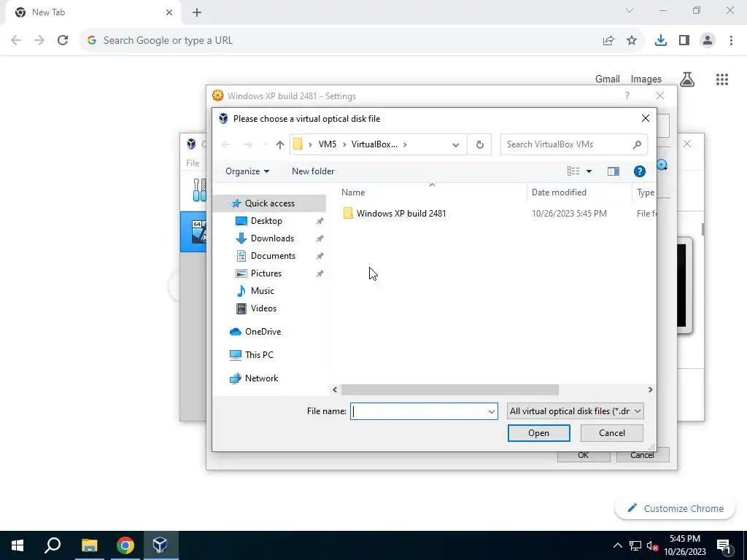Image resolution: width=747 pixels, height=560 pixels.
Task: Open the file type filter dropdown
Action: 575,411
